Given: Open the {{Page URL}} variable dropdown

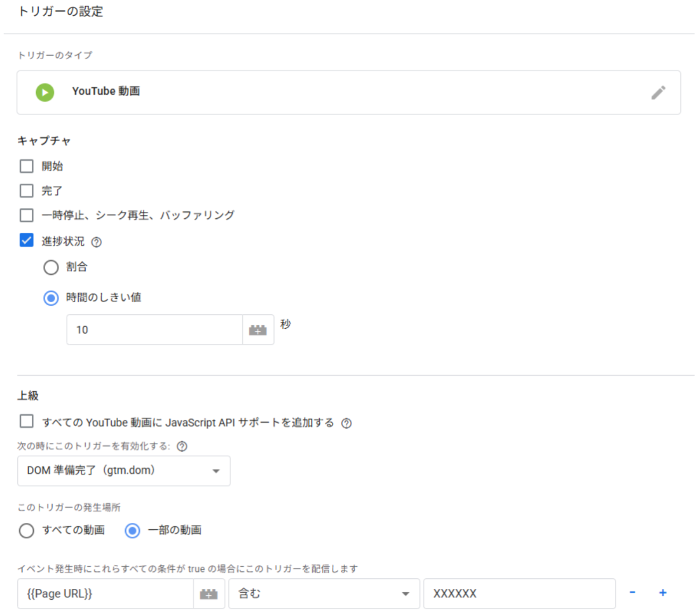Looking at the screenshot, I should point(105,594).
